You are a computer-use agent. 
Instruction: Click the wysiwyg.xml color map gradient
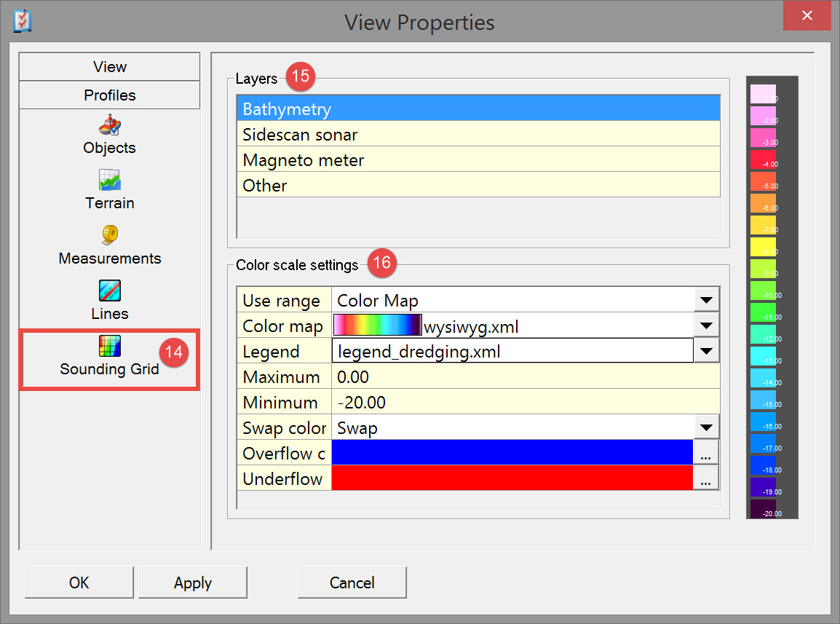(x=378, y=325)
